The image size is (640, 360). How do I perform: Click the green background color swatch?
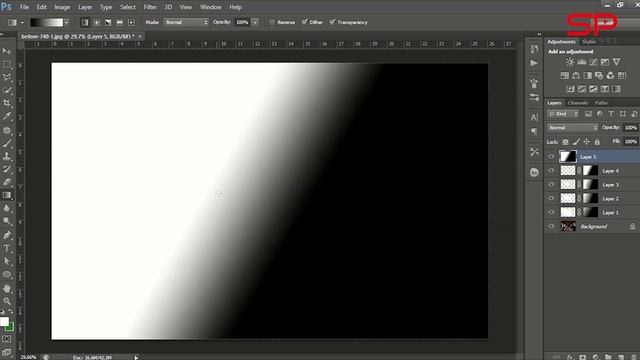(11, 327)
